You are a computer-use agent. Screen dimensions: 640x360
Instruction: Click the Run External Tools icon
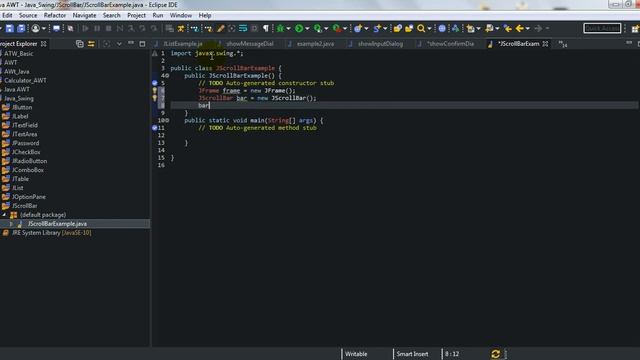(337, 28)
